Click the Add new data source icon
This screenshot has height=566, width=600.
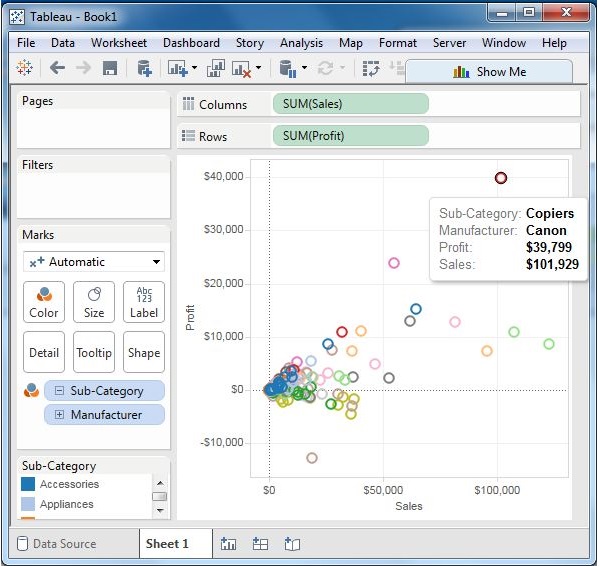tap(144, 69)
